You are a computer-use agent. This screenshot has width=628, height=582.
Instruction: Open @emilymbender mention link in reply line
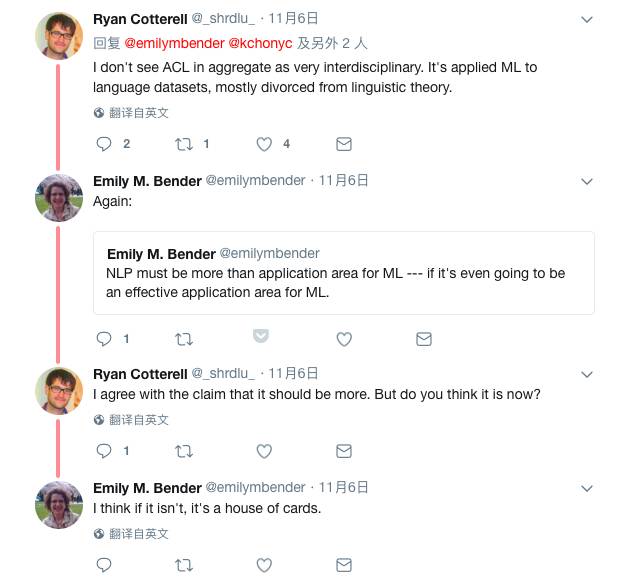point(174,43)
